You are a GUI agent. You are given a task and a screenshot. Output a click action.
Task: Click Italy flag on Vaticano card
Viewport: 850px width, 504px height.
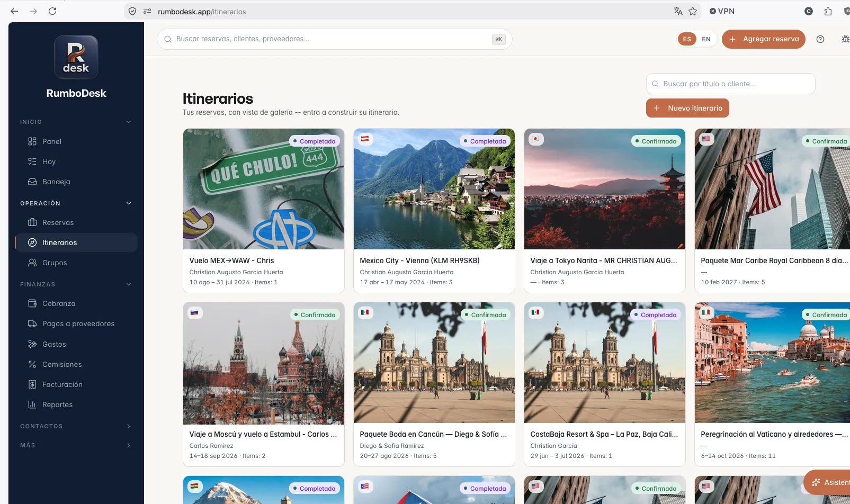tap(706, 313)
